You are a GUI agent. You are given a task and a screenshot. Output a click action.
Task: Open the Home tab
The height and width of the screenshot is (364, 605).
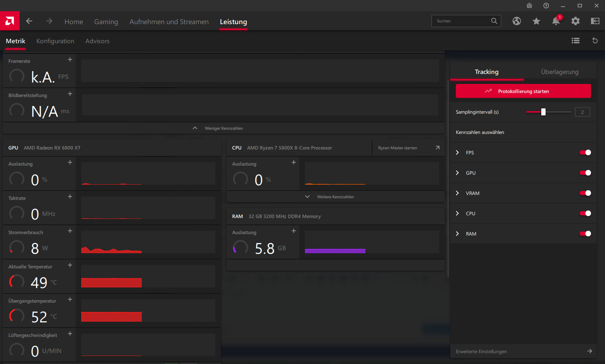[x=74, y=22]
